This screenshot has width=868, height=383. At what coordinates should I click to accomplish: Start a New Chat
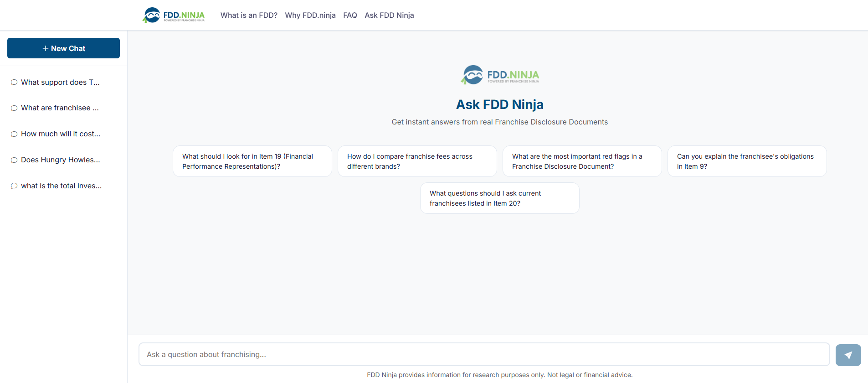pos(63,48)
